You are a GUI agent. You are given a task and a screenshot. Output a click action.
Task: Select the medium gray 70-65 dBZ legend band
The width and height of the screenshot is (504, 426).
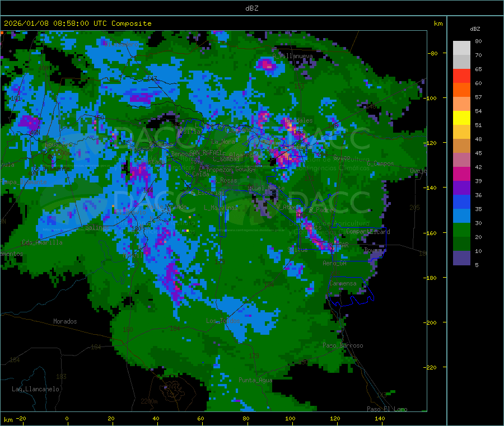(x=461, y=62)
